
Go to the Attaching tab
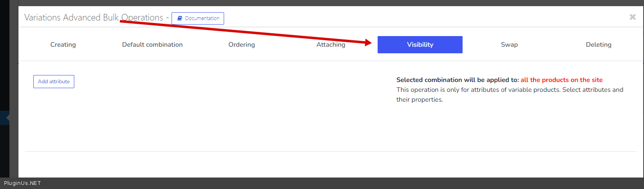tap(331, 45)
